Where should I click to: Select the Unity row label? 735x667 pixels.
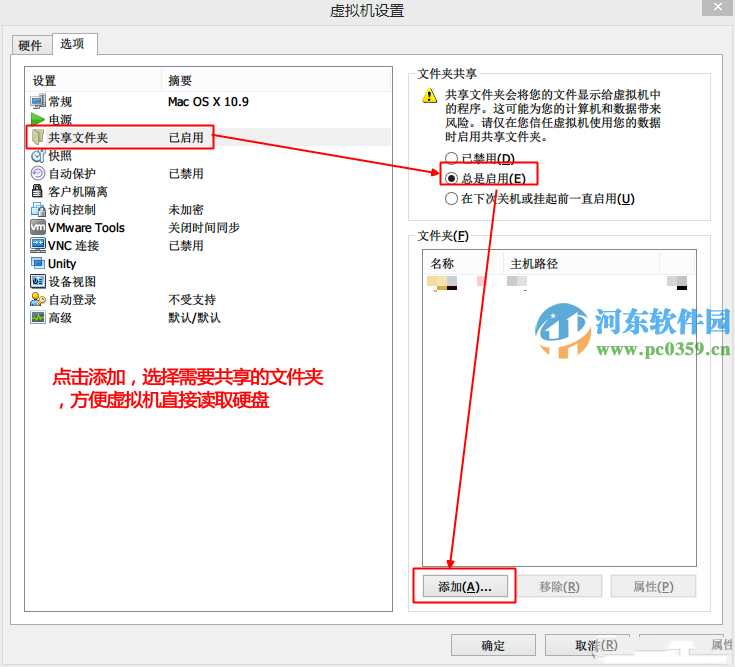tap(62, 263)
